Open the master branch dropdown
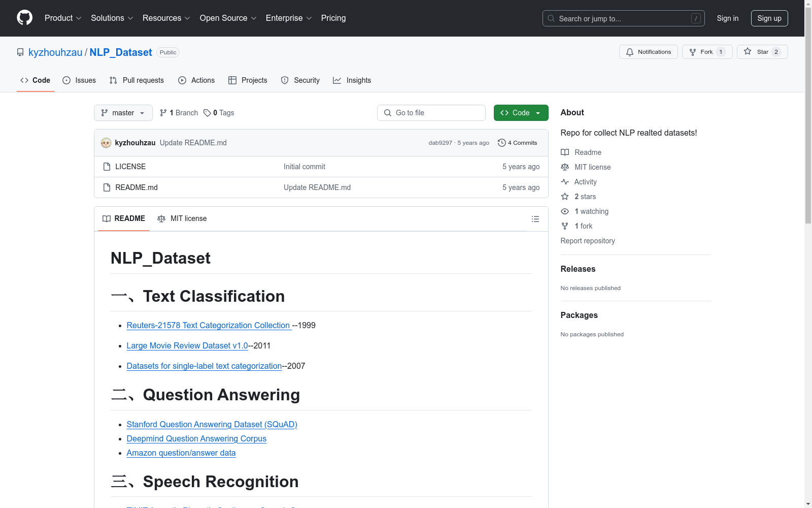 123,113
